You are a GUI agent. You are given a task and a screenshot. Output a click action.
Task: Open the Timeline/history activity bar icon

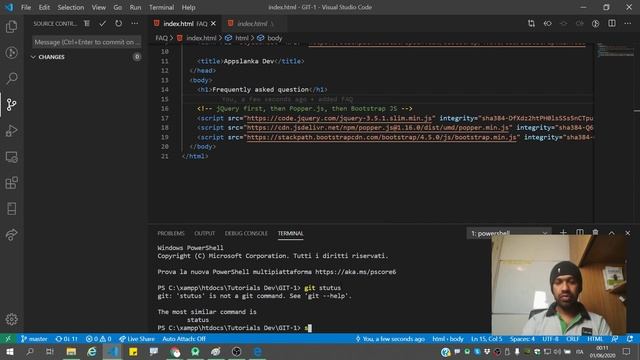(11, 53)
